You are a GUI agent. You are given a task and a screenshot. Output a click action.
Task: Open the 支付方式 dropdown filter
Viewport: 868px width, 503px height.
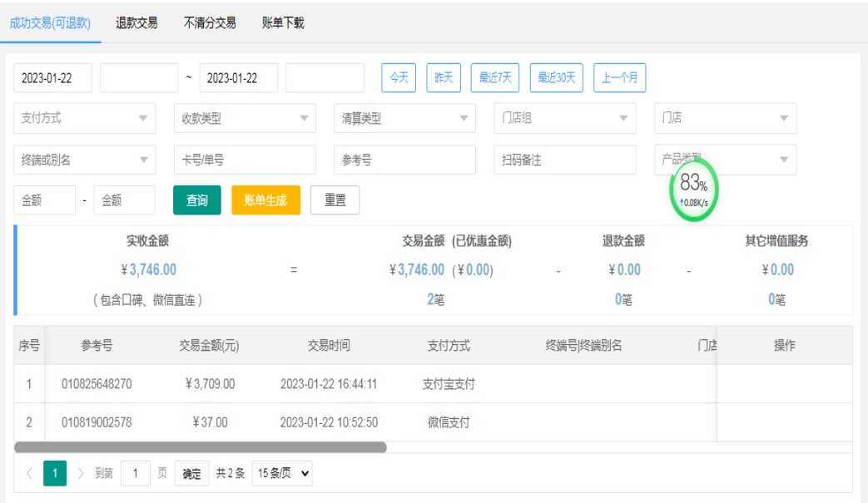85,118
